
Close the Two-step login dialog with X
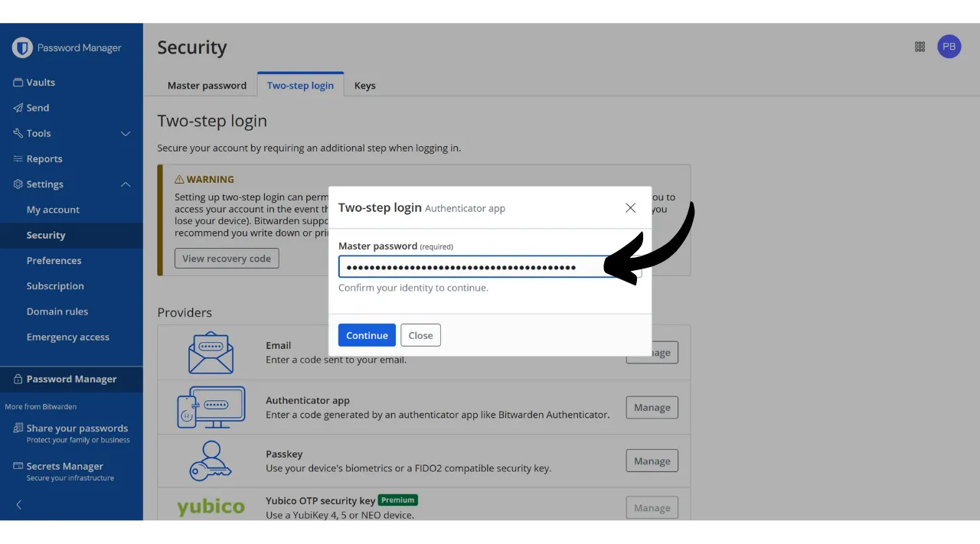(630, 208)
